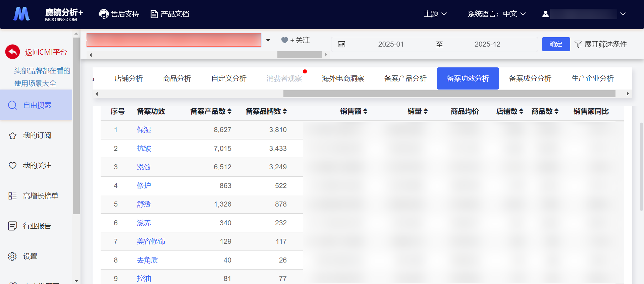Switch to 备案成分分析 tab
The width and height of the screenshot is (644, 284).
[x=530, y=78]
